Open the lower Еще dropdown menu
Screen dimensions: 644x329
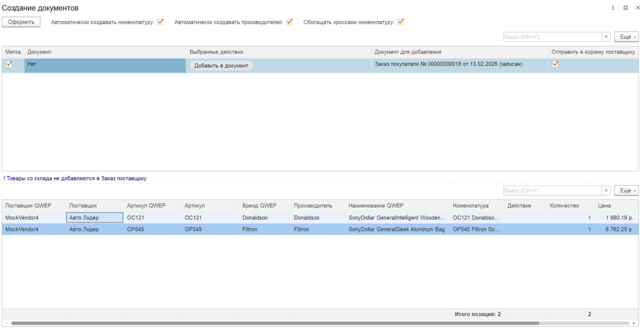626,191
